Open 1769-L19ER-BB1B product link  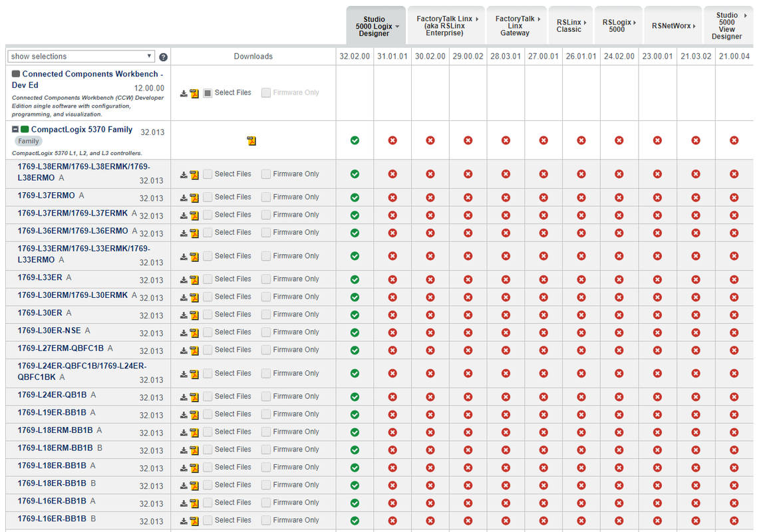tap(52, 413)
